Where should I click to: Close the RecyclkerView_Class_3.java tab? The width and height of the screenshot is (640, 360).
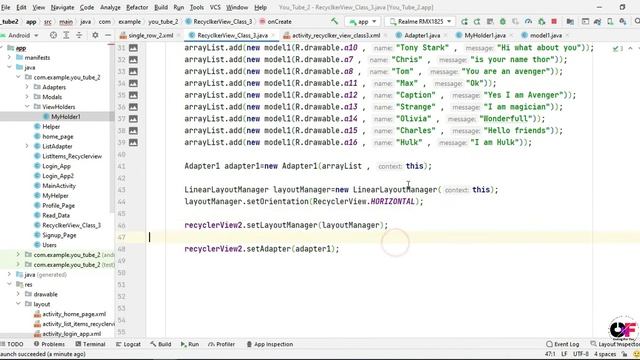273,36
